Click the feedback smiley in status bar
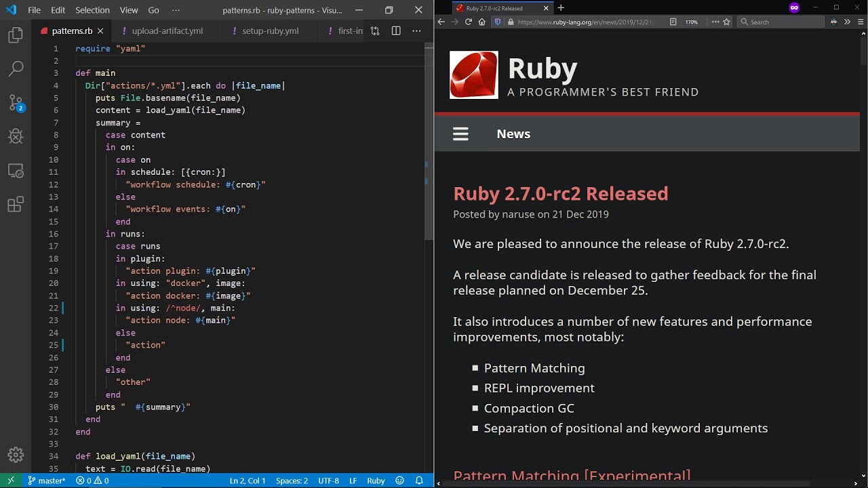868x488 pixels. [400, 481]
